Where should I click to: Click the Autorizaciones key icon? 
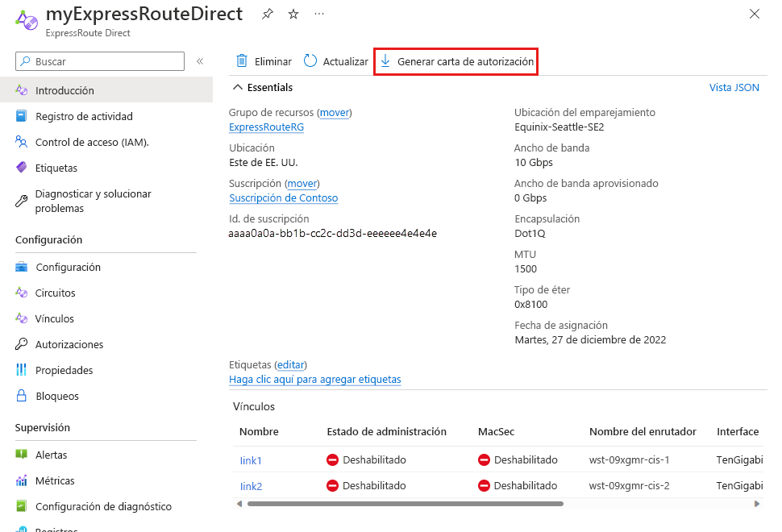click(x=22, y=344)
